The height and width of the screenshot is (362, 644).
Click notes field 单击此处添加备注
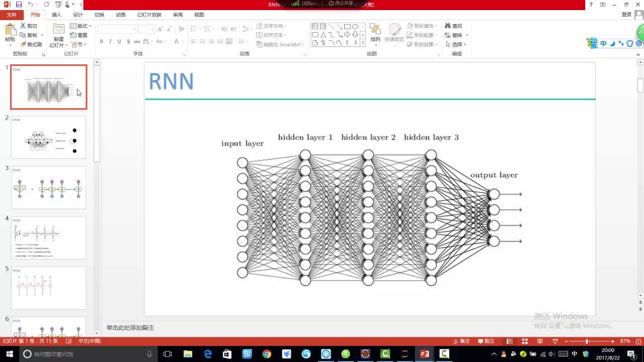pos(130,328)
